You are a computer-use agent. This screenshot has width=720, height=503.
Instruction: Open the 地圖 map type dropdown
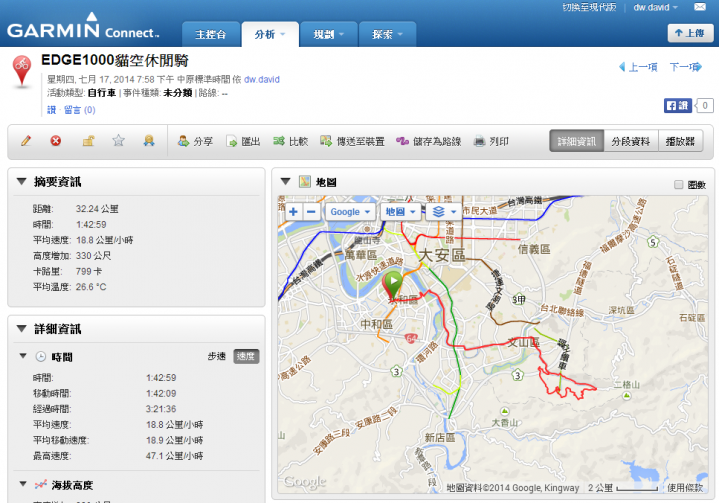(400, 212)
